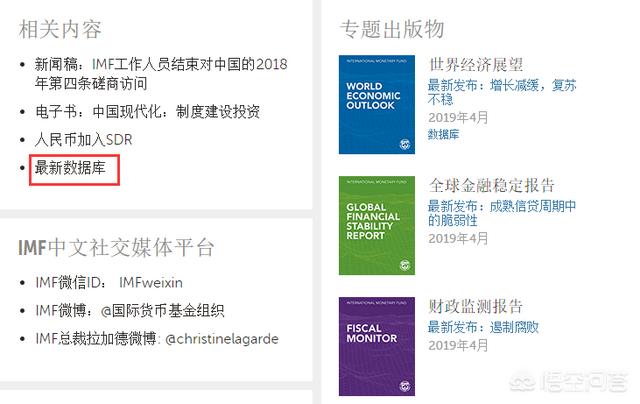Open the 最新数据库 link
Image resolution: width=640 pixels, height=404 pixels.
[70, 168]
